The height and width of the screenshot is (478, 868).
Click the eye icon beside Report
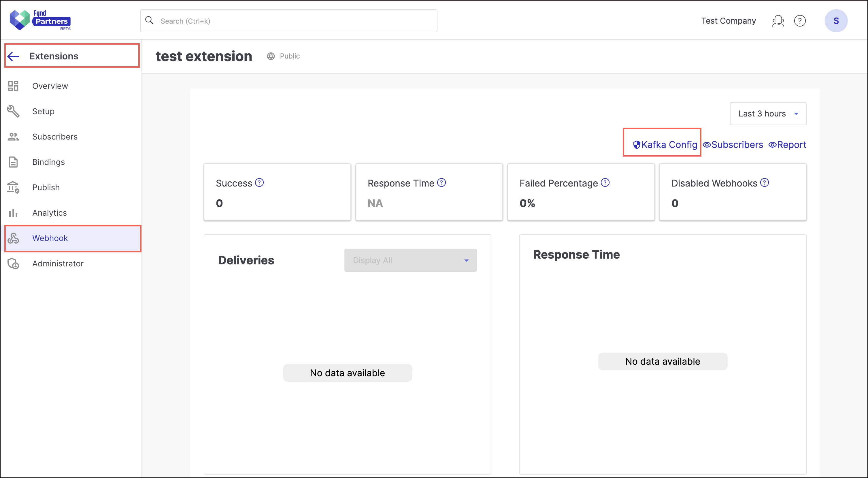tap(772, 145)
